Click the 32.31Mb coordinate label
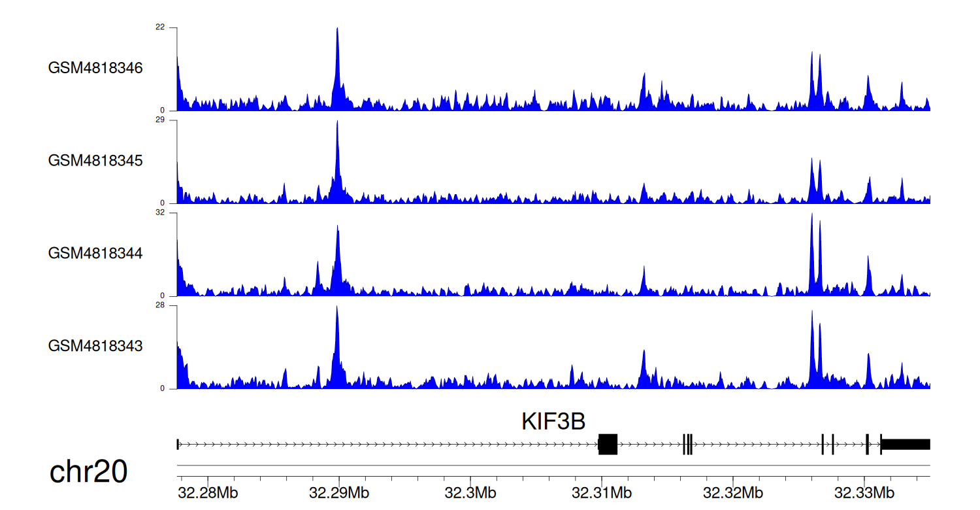The image size is (980, 510). tap(601, 492)
